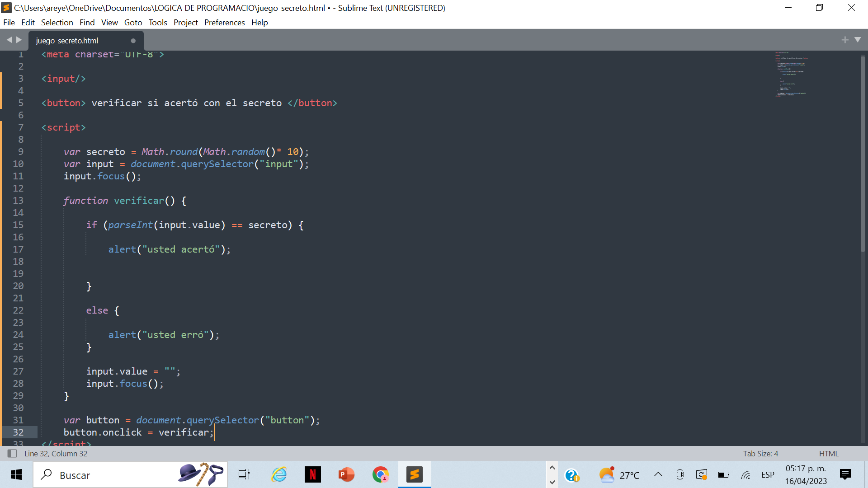The height and width of the screenshot is (488, 868).
Task: Click the HTML language indicator bottom right
Action: [x=829, y=453]
